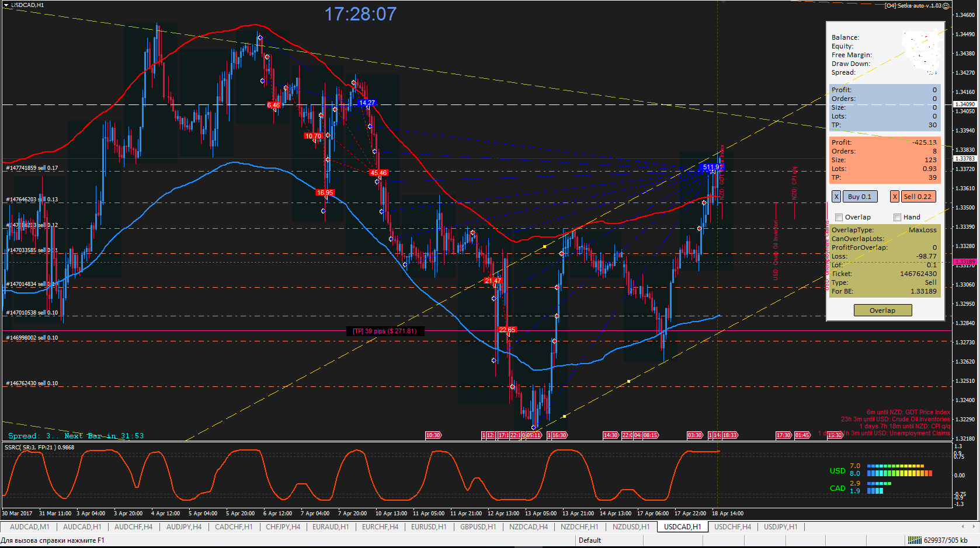Open the USDCAD,H1 chart menu arrow
This screenshot has width=980, height=548.
[x=6, y=5]
